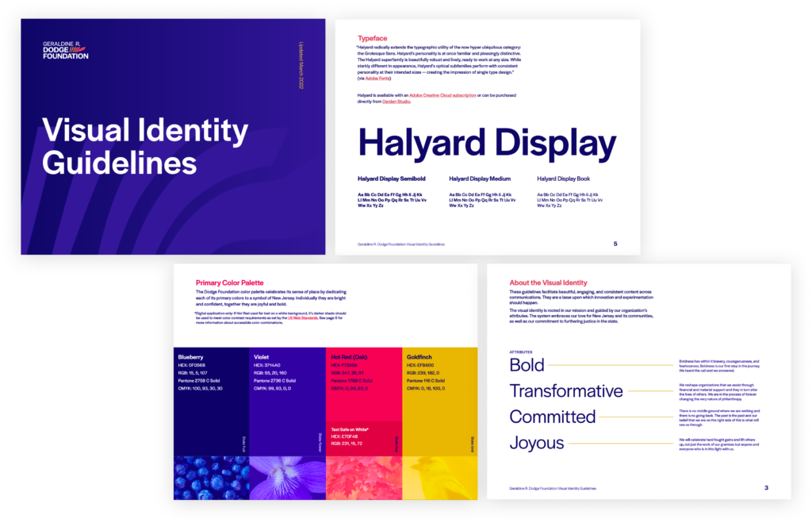Click the Pantone 2758 C Solid text
Image resolution: width=812 pixels, height=523 pixels.
(199, 381)
